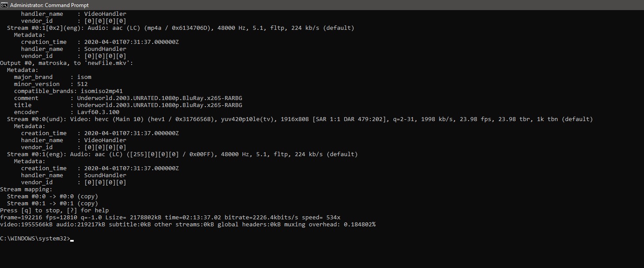The image size is (644, 268).
Task: Click the 'frame=192216' progress text
Action: (21, 218)
